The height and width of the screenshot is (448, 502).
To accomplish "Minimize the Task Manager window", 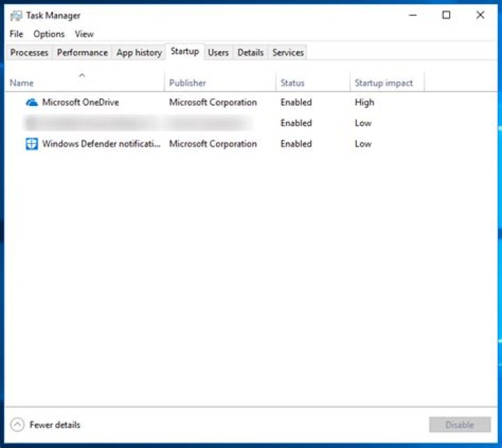I will pos(413,15).
